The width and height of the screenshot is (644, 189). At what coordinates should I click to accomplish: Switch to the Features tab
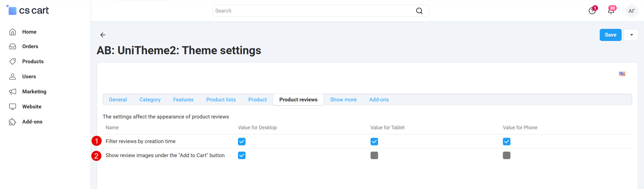tap(183, 100)
